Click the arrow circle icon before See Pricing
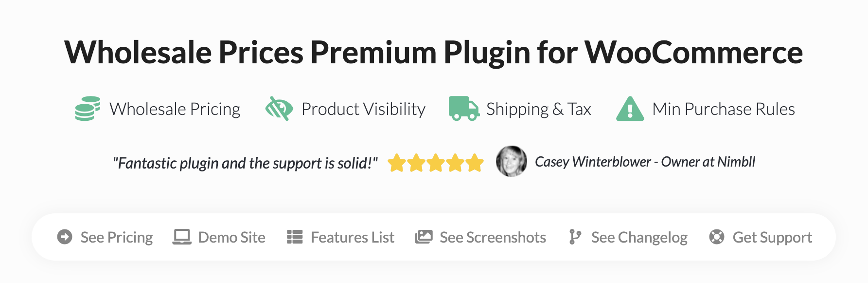 (65, 237)
